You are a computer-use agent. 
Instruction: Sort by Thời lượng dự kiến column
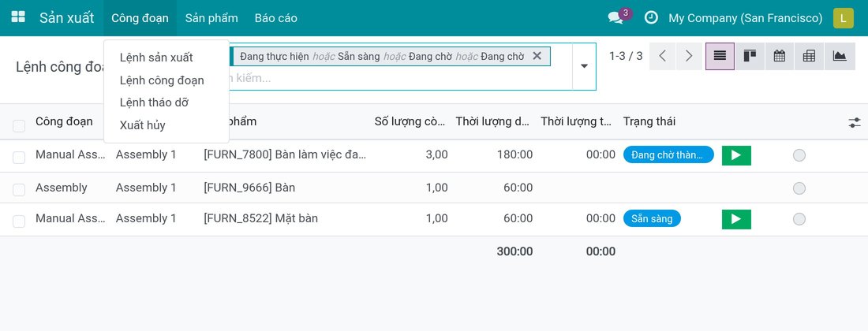492,121
